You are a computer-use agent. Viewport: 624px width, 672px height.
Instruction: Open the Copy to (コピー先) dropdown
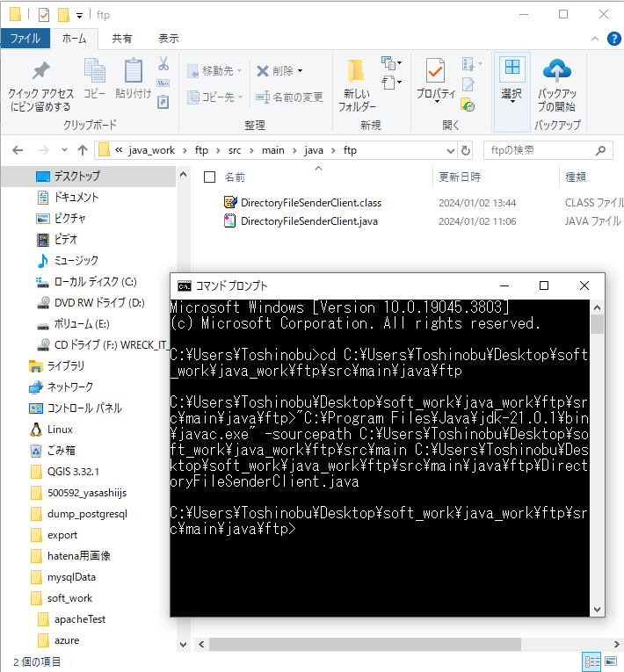(215, 98)
